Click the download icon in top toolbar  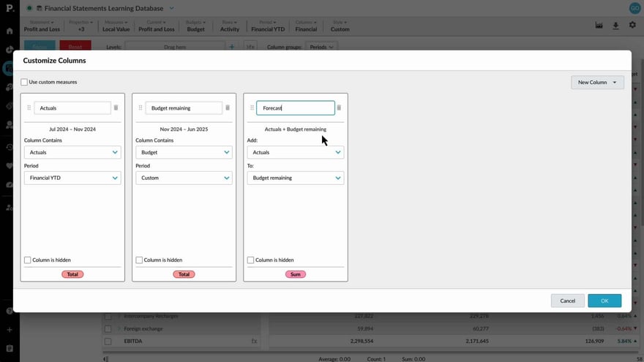pyautogui.click(x=615, y=26)
